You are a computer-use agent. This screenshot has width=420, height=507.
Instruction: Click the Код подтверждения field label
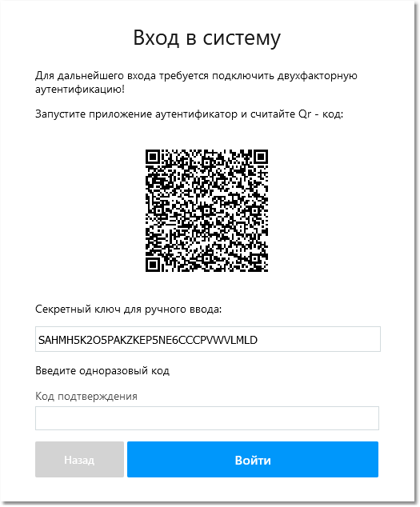click(86, 397)
